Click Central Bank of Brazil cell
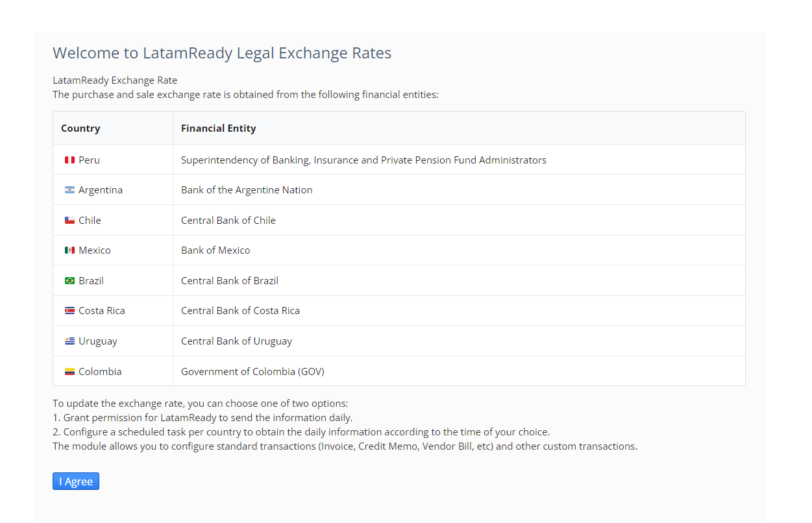The width and height of the screenshot is (812, 523). pos(459,280)
